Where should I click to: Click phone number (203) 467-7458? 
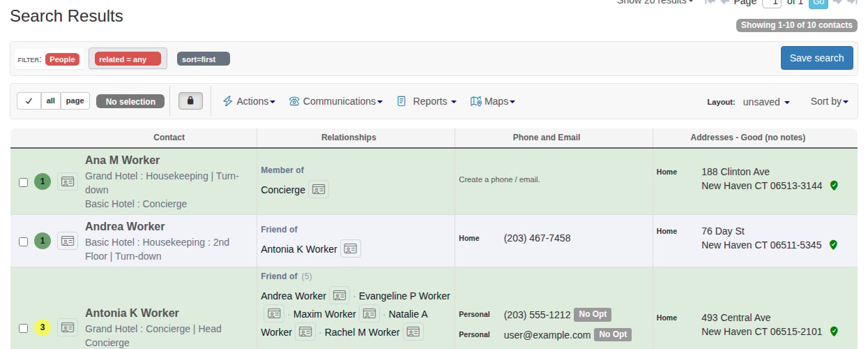(537, 238)
